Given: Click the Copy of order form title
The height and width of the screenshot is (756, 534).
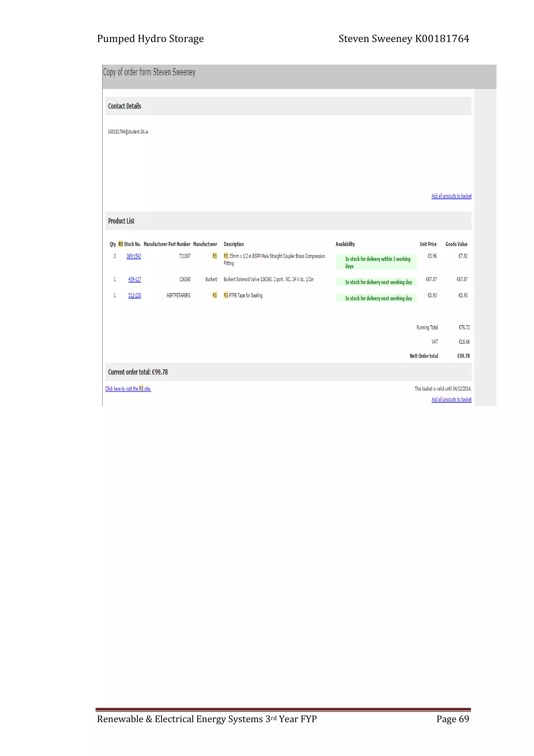Looking at the screenshot, I should [149, 72].
